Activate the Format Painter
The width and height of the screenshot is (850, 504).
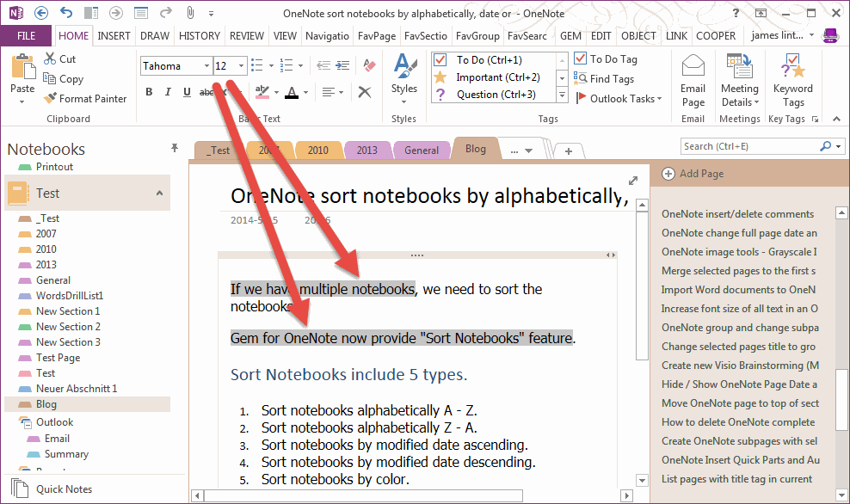click(85, 99)
